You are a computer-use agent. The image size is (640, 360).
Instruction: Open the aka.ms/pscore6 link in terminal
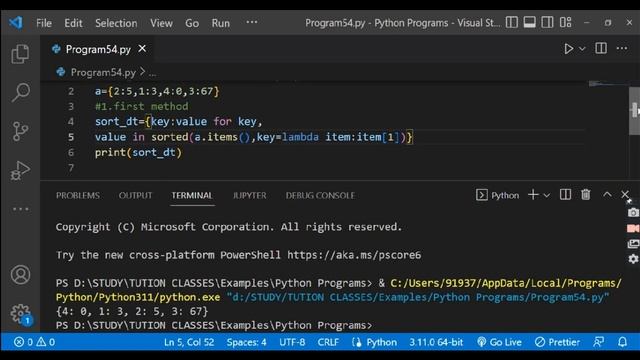(x=354, y=255)
